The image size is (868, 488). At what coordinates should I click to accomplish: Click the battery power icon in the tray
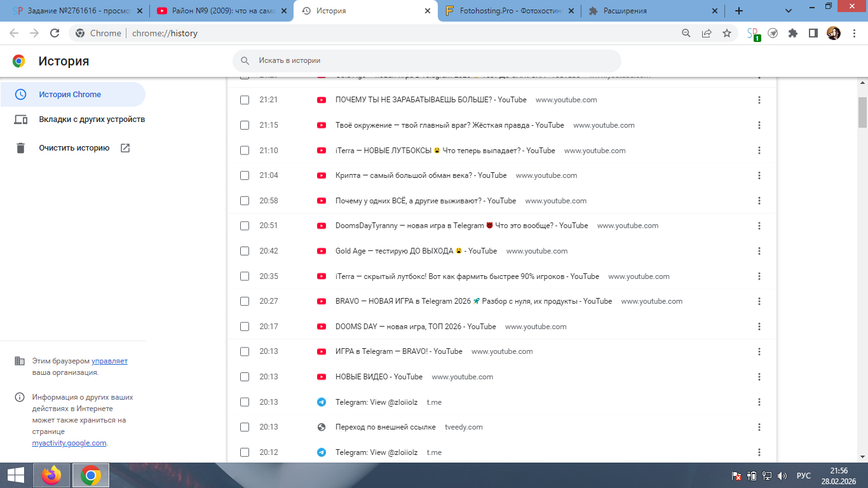[x=752, y=475]
